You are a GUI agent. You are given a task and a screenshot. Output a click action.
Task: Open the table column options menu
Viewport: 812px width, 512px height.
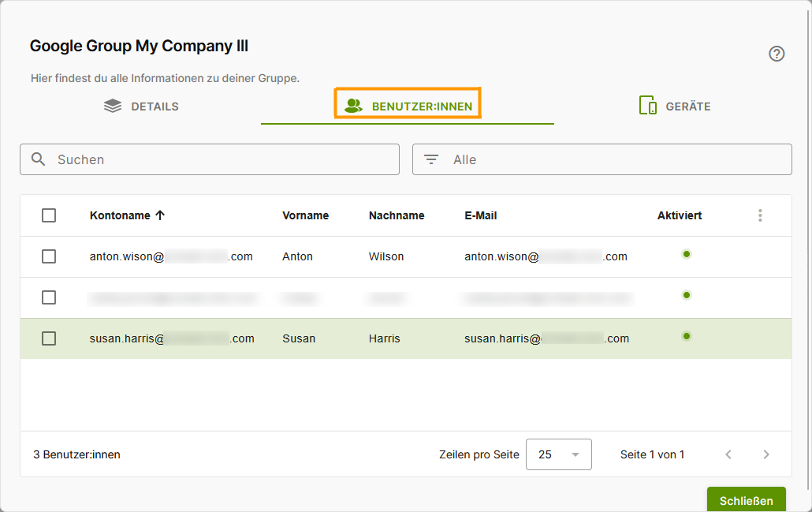[760, 215]
